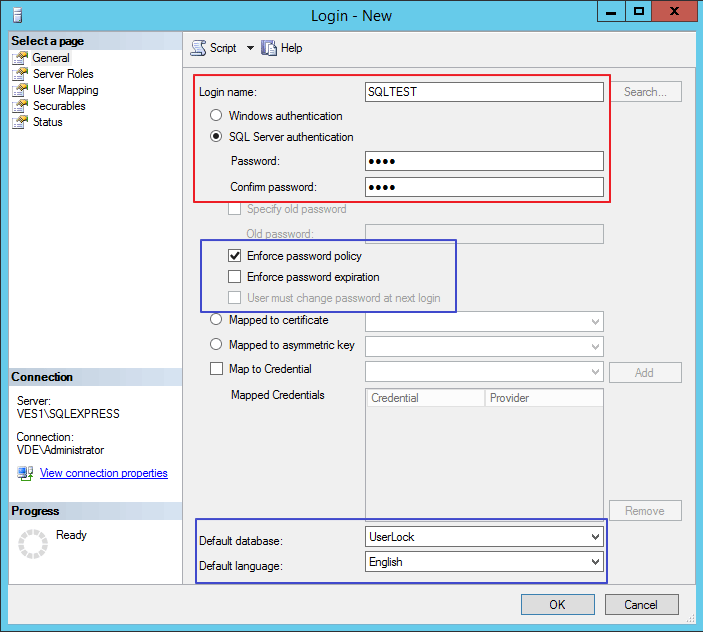The image size is (703, 632).
Task: Open the Script dropdown arrow
Action: 250,48
